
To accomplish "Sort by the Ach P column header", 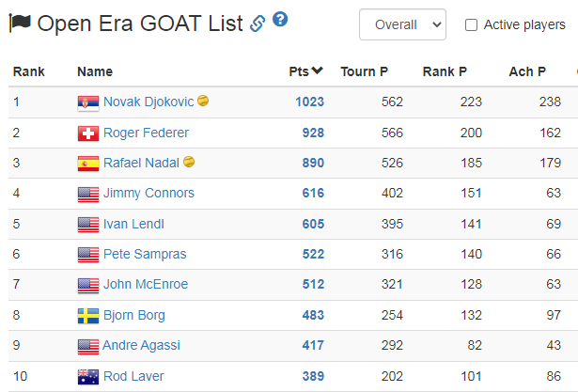I will [x=527, y=71].
